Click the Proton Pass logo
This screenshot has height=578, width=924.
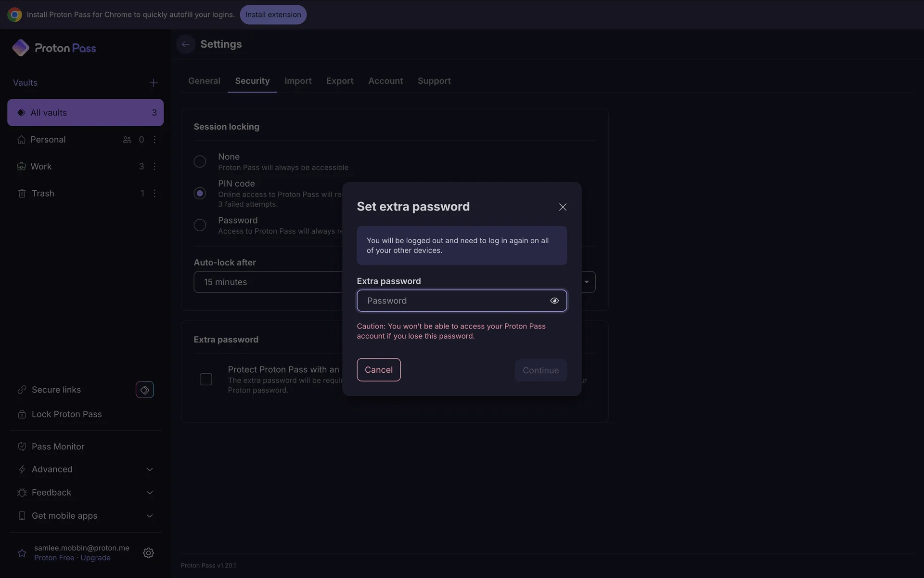(54, 48)
